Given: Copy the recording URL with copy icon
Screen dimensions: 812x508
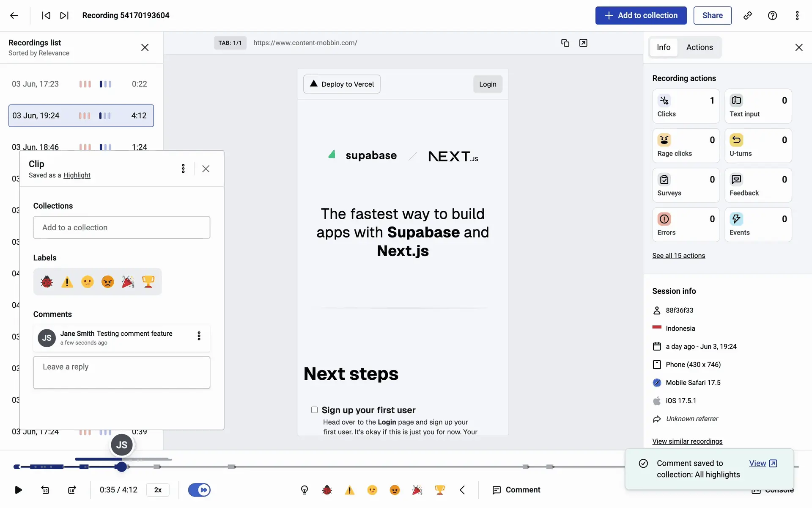Looking at the screenshot, I should coord(565,43).
